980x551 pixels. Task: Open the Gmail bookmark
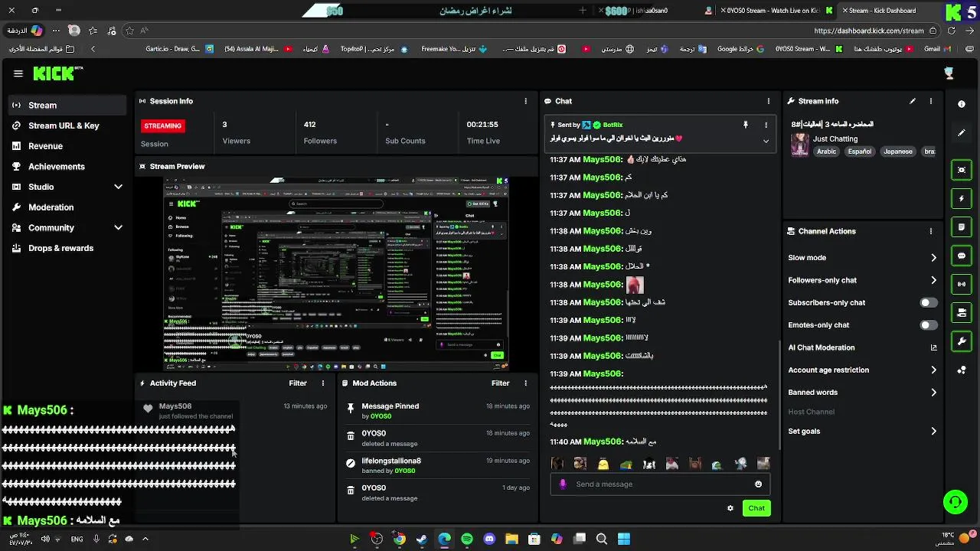point(937,49)
